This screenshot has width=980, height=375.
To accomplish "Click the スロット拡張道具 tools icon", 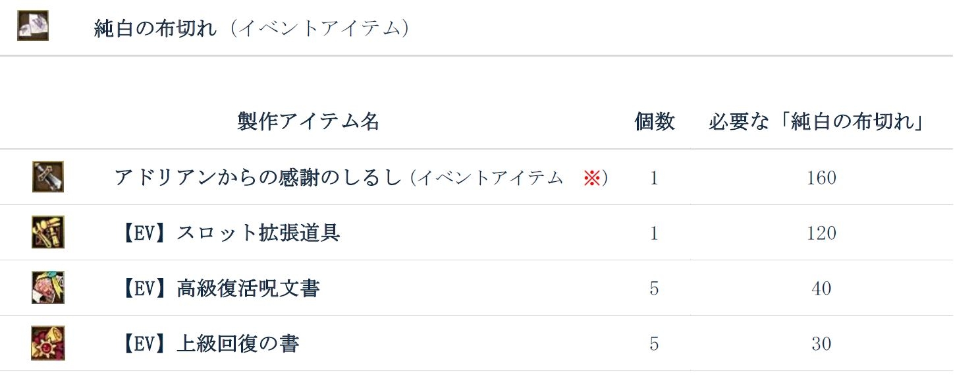I will tap(47, 232).
